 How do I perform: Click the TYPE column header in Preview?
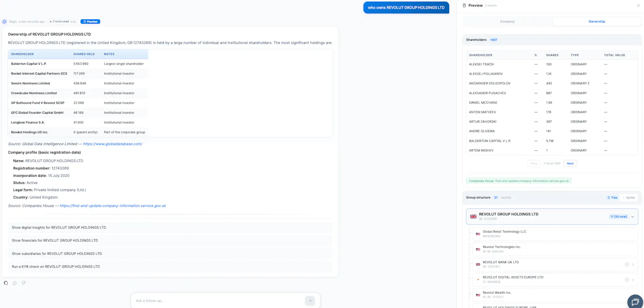pyautogui.click(x=575, y=55)
